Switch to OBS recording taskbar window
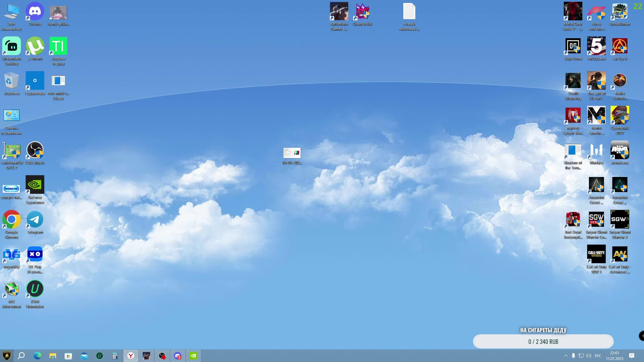 tap(162, 356)
